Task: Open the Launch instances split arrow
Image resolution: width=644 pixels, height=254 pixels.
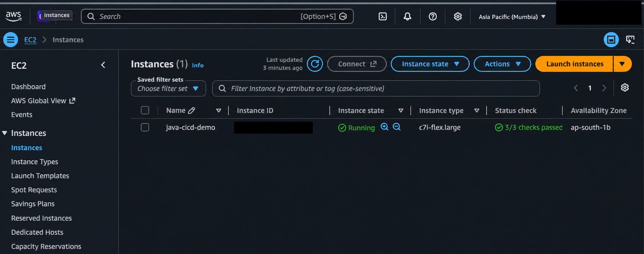Action: pos(622,64)
